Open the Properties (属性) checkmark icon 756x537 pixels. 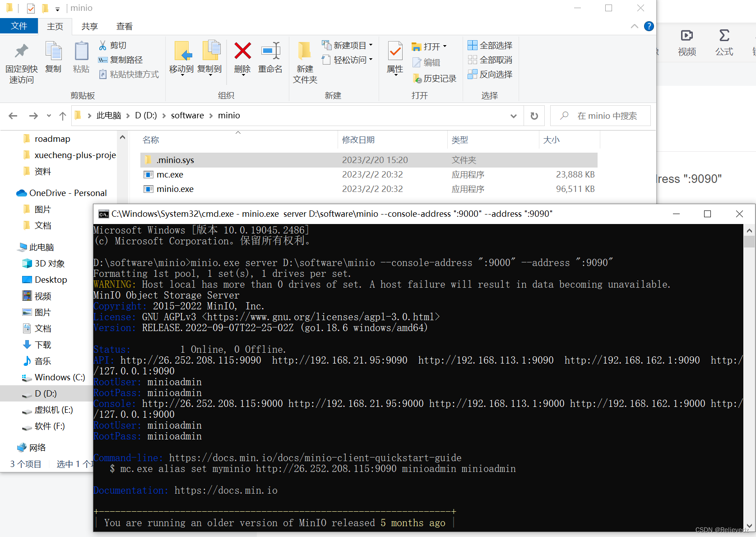(395, 51)
